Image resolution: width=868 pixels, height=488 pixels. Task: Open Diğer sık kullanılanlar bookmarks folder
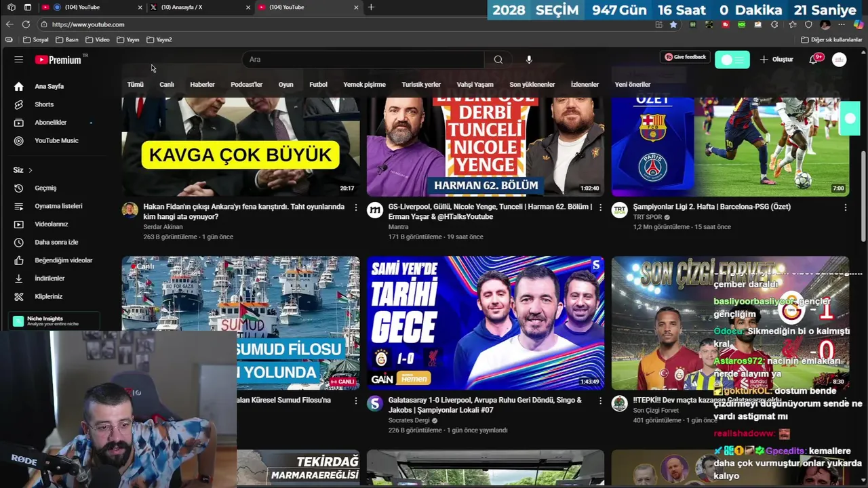click(831, 40)
